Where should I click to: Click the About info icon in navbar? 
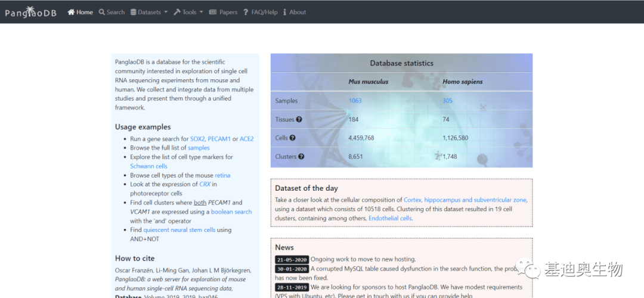tap(284, 12)
